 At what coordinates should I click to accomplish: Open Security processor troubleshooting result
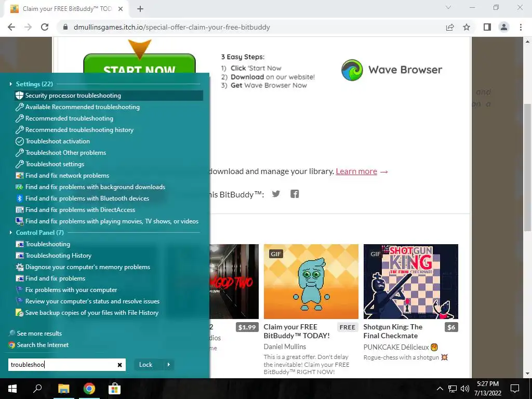[109, 96]
